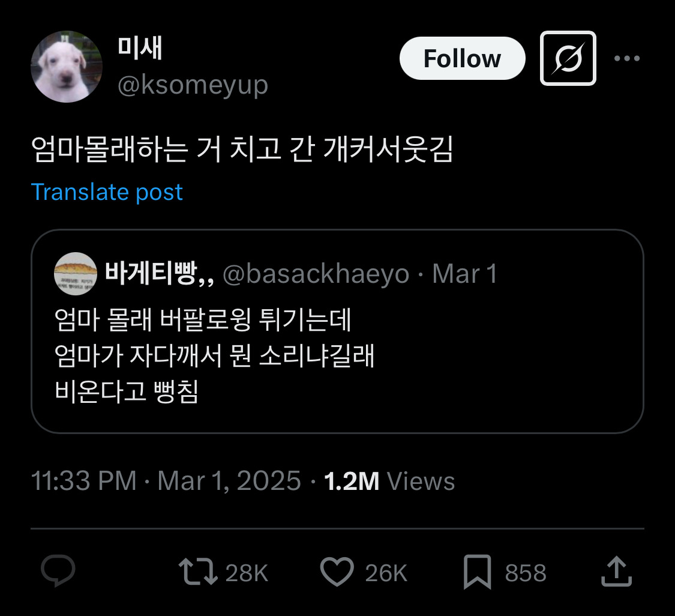The width and height of the screenshot is (675, 616).
Task: Open the Mar 1 quoted tweet timestamp
Action: [465, 274]
